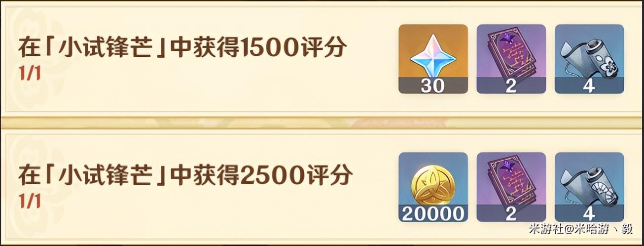The height and width of the screenshot is (246, 644).
Task: Click the 20000 quantity label under Mora
Action: pyautogui.click(x=433, y=214)
